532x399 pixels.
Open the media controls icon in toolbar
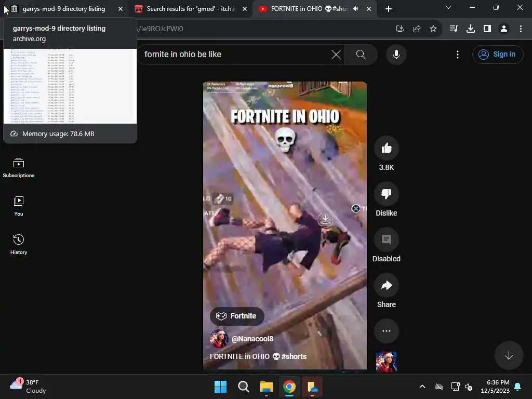coord(454,29)
